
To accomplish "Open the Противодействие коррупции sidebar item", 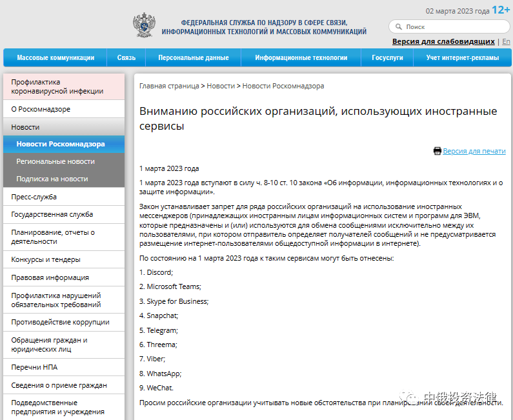I will coord(64,322).
